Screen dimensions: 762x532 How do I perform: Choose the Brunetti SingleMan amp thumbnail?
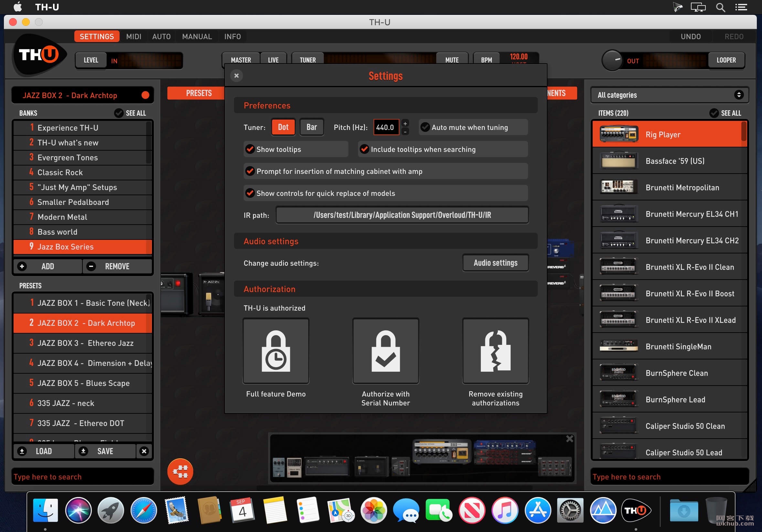[x=619, y=346]
